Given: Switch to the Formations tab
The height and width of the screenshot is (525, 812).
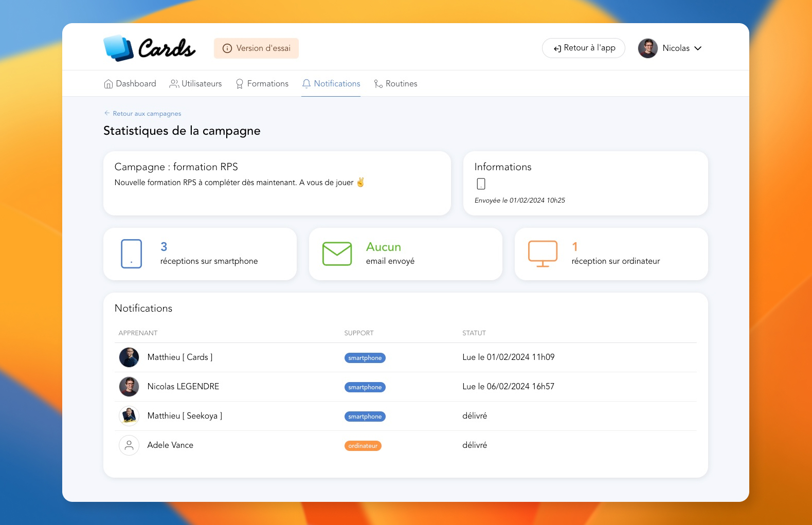Looking at the screenshot, I should (262, 84).
